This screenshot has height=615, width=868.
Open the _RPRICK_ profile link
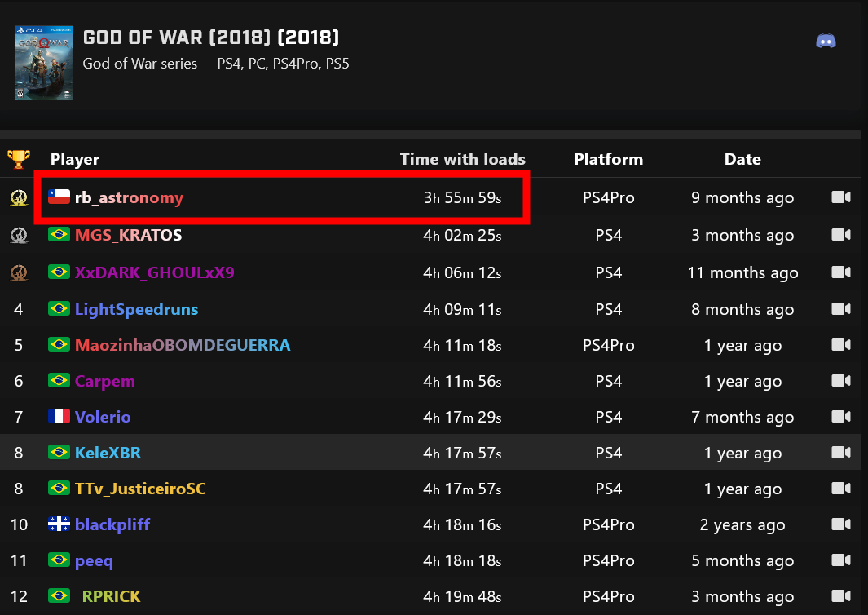(112, 596)
